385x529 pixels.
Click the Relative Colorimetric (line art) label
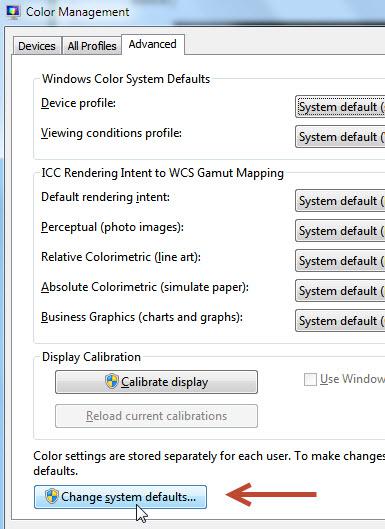121,257
